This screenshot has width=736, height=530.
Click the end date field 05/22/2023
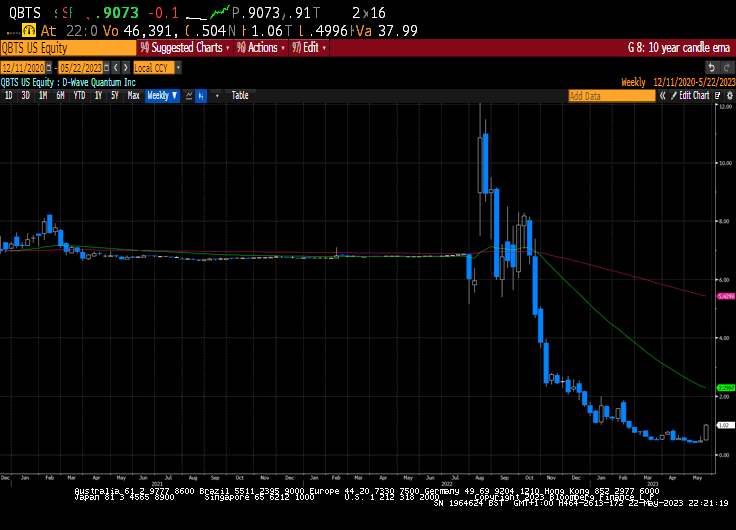(x=81, y=68)
